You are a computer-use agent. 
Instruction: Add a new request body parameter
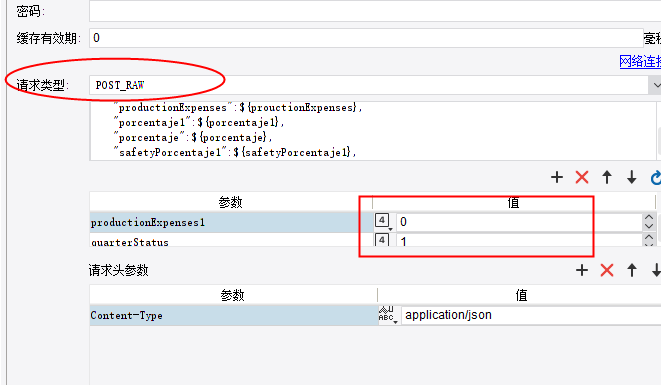pos(557,177)
